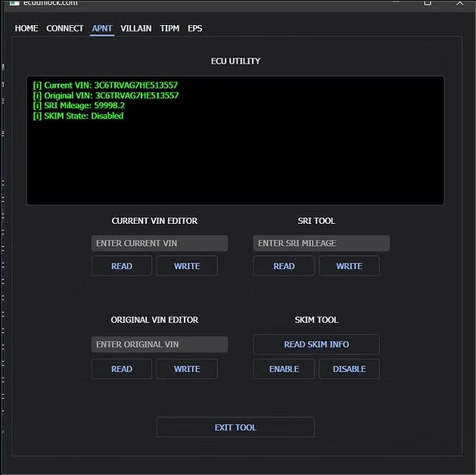Select the APNT tab

tap(102, 29)
